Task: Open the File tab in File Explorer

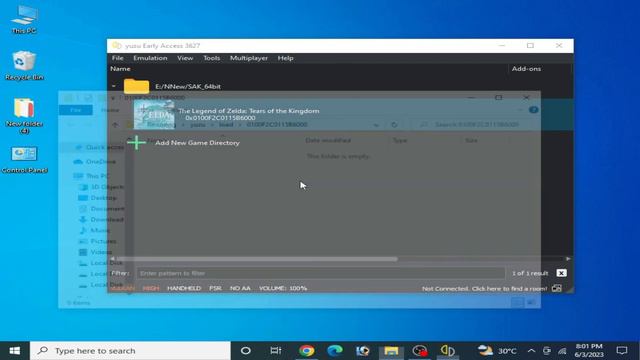Action: click(76, 110)
